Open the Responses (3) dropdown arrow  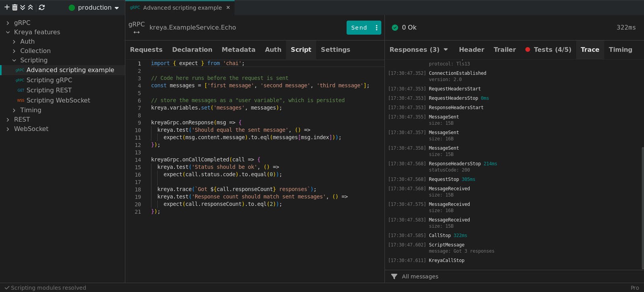point(446,49)
